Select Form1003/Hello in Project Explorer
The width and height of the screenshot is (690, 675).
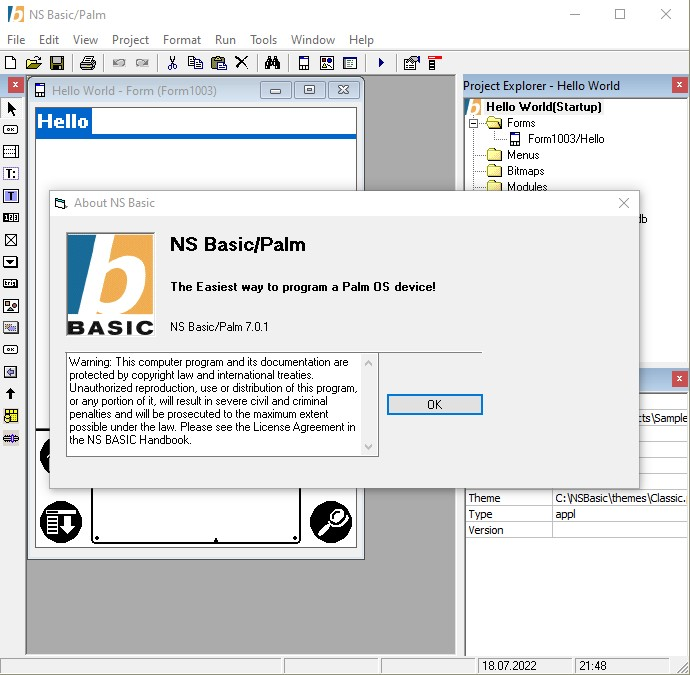click(x=565, y=139)
